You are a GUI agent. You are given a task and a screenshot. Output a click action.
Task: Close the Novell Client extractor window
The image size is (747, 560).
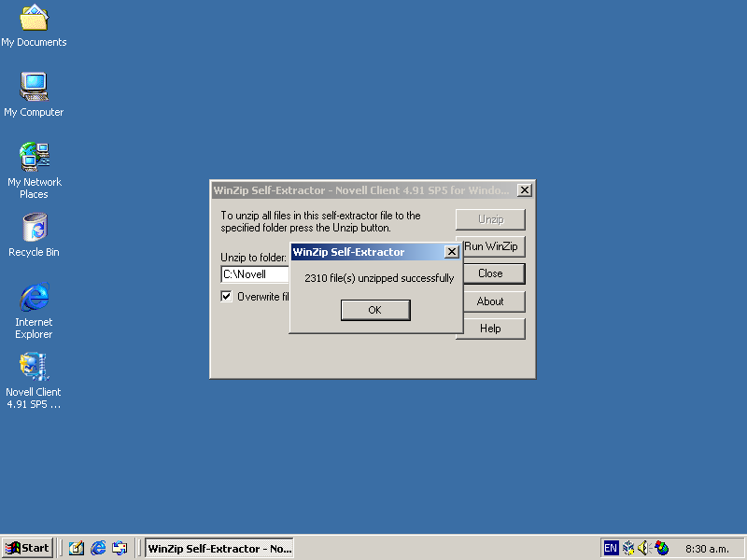525,190
